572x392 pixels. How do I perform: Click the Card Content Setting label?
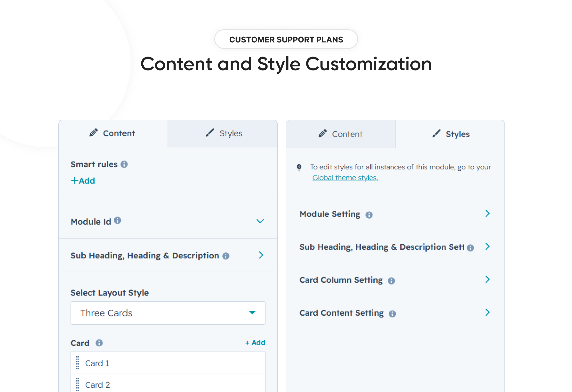(x=341, y=313)
